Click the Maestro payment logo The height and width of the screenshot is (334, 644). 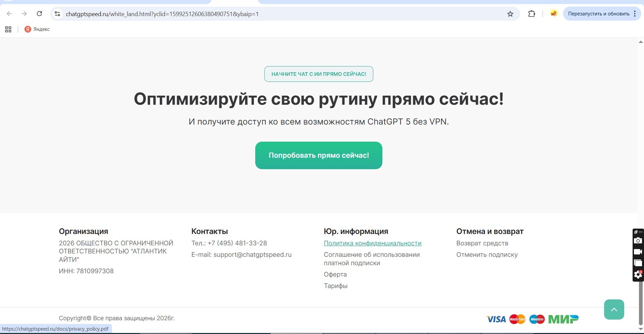click(537, 319)
